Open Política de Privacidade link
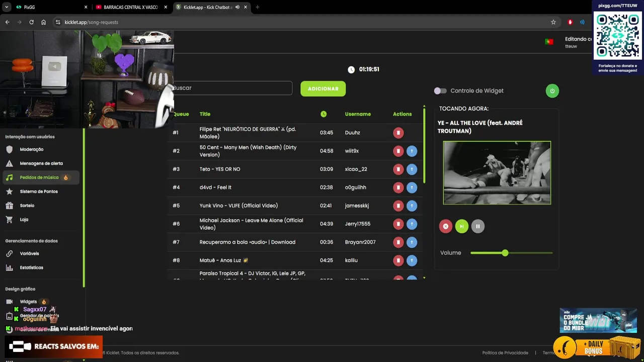Viewport: 644px width, 362px height. pyautogui.click(x=505, y=353)
